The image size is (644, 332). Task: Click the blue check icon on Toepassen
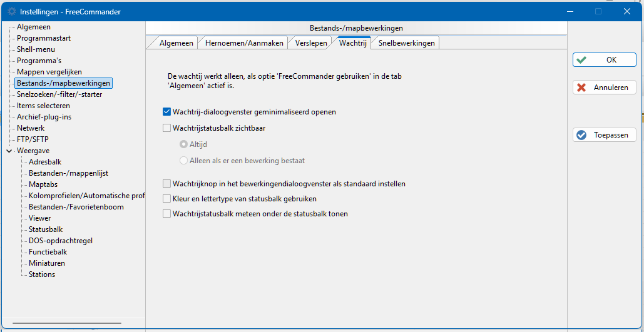tap(581, 135)
